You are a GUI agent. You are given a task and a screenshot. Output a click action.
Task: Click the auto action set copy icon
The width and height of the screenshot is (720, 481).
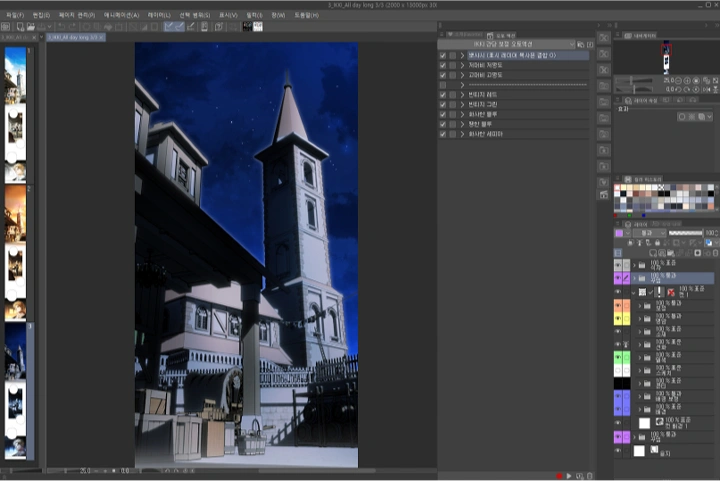[x=581, y=45]
